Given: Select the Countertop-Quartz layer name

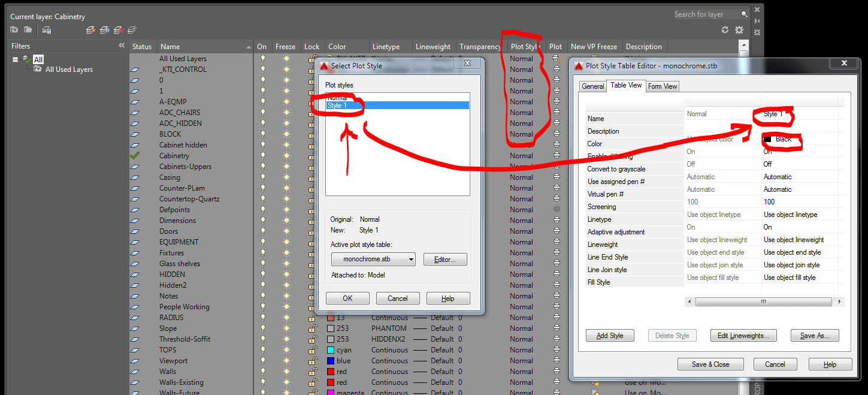Looking at the screenshot, I should click(x=189, y=199).
